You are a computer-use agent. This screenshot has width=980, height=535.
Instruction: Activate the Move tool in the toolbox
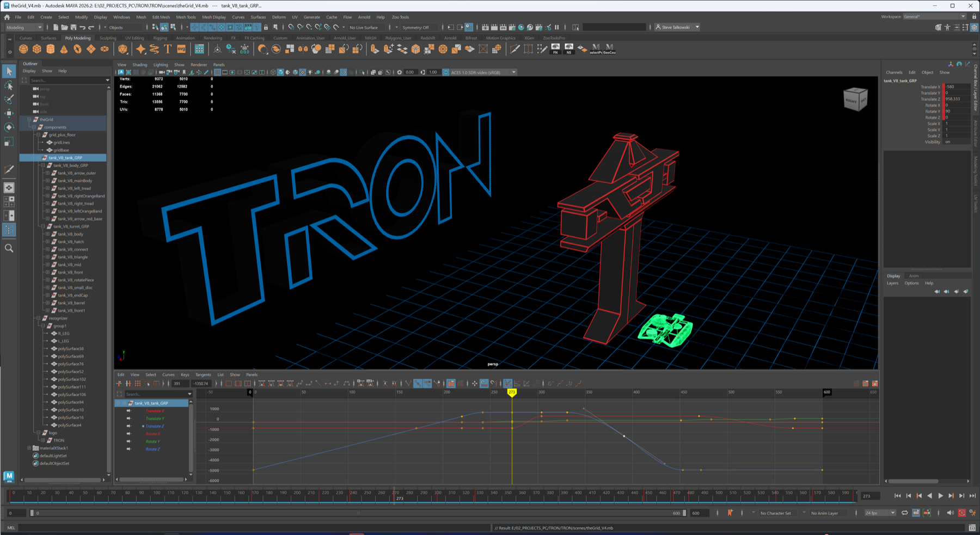[9, 113]
